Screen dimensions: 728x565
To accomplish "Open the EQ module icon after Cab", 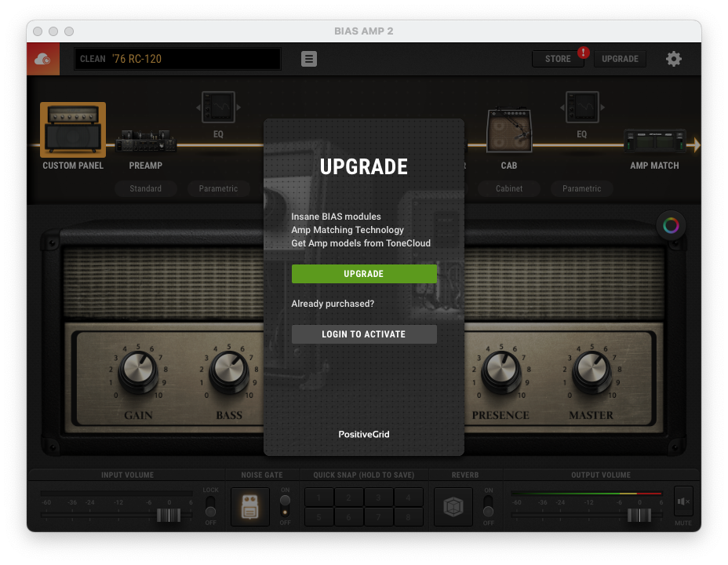I will pyautogui.click(x=582, y=108).
